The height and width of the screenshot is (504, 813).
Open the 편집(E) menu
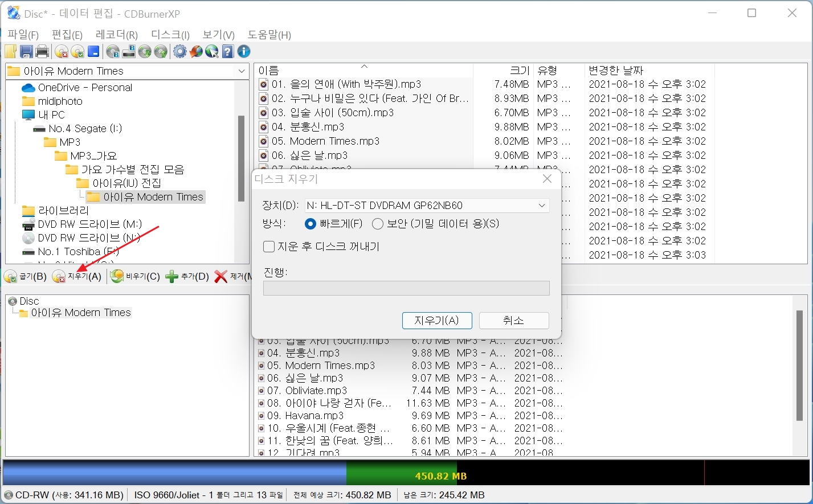point(67,35)
